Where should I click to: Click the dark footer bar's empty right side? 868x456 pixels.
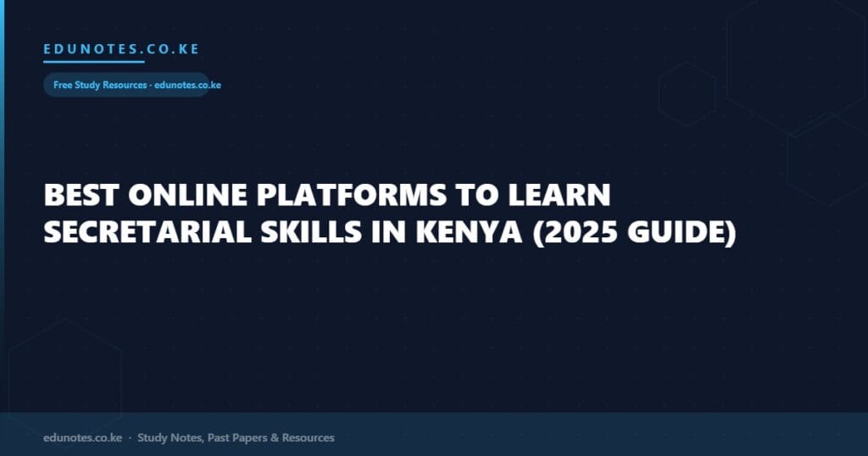point(636,435)
